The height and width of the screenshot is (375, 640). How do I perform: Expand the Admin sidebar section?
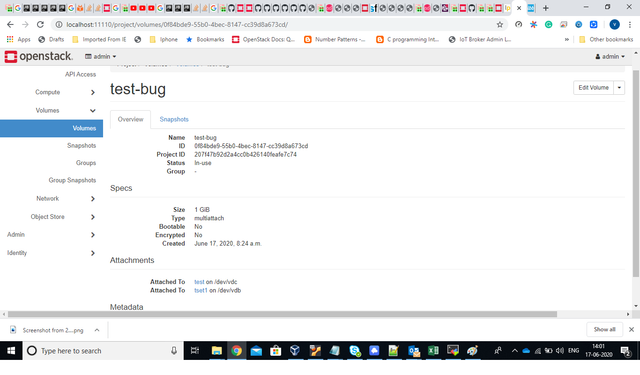[x=93, y=235]
